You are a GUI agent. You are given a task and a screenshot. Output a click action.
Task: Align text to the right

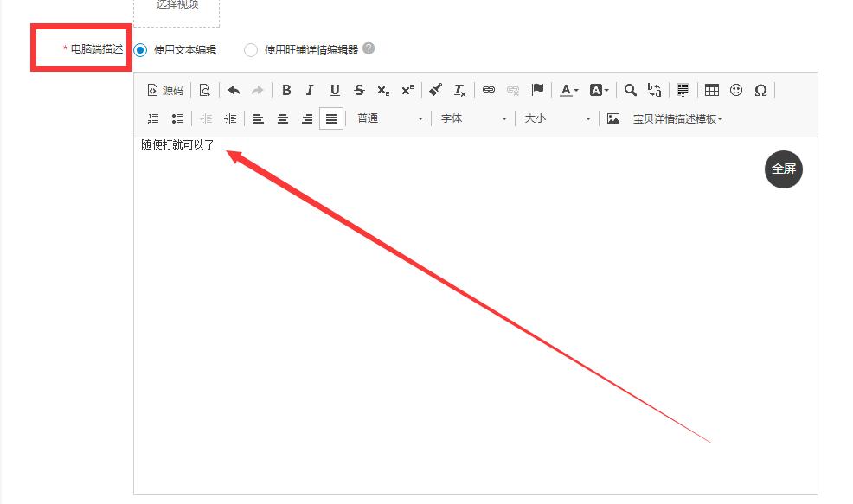(x=307, y=118)
